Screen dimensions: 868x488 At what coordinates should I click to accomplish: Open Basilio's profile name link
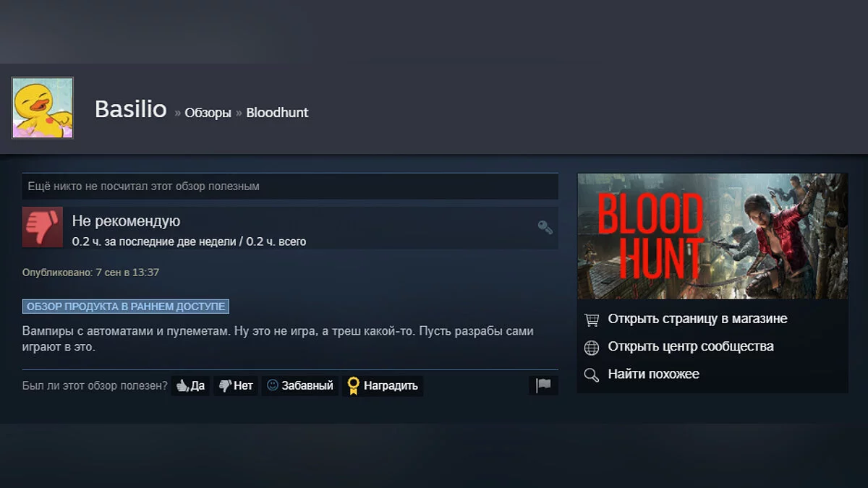coord(131,110)
